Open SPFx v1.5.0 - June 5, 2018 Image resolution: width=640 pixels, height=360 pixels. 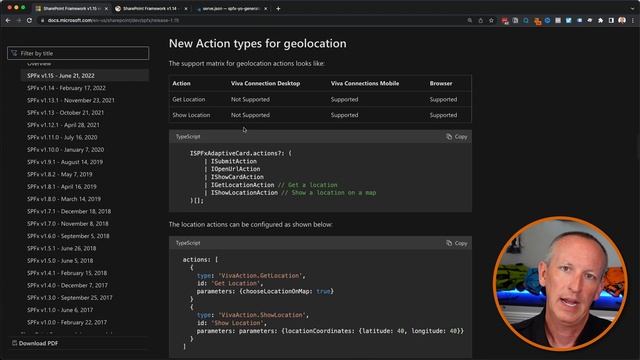coord(60,260)
